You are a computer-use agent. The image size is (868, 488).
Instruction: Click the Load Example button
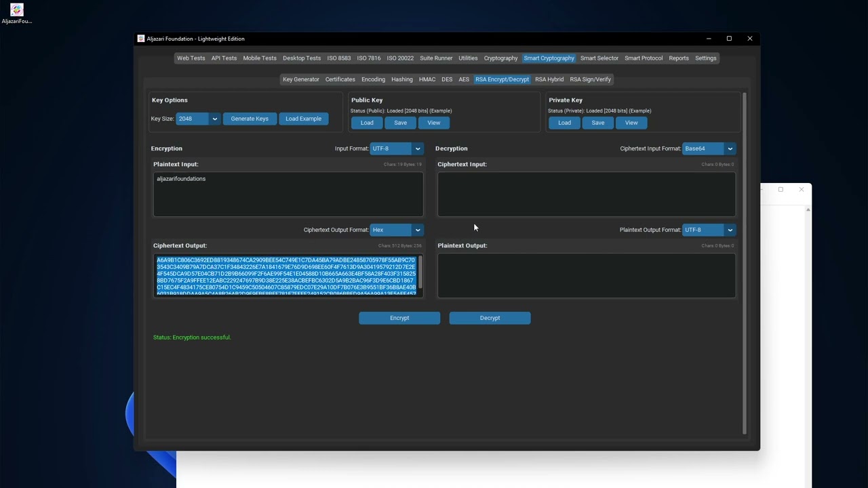tap(303, 119)
